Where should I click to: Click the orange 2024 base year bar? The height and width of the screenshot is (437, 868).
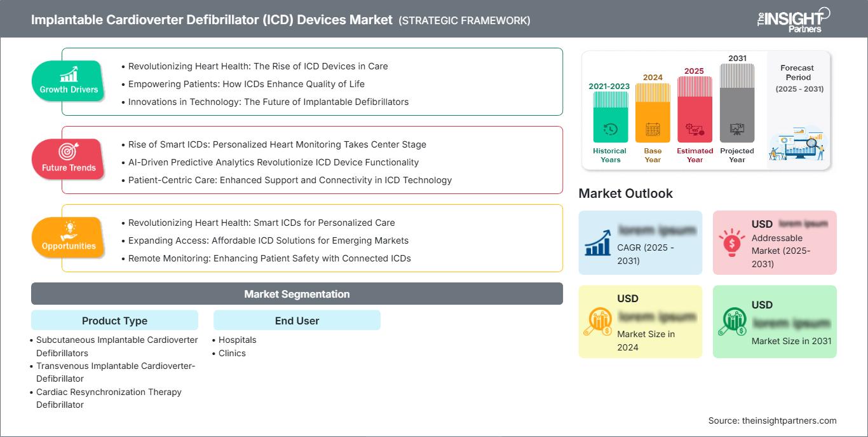(x=653, y=113)
